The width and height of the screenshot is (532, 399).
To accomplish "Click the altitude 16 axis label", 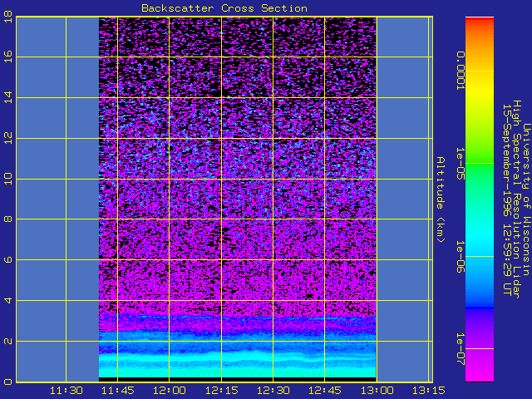I will [x=8, y=57].
